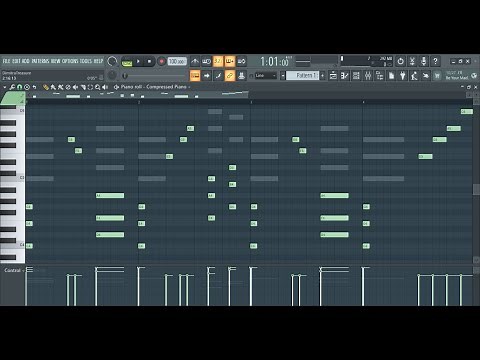
Task: Click the 1:01:00 time display
Action: tap(275, 62)
